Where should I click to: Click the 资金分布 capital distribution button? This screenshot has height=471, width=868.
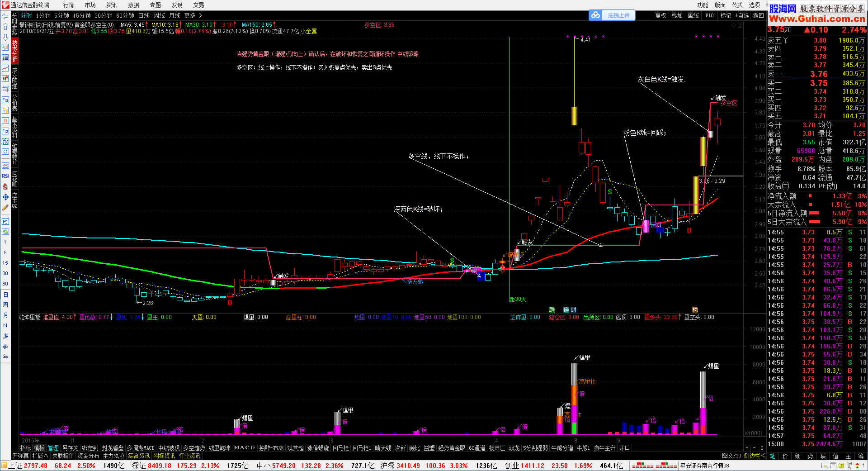(88, 456)
